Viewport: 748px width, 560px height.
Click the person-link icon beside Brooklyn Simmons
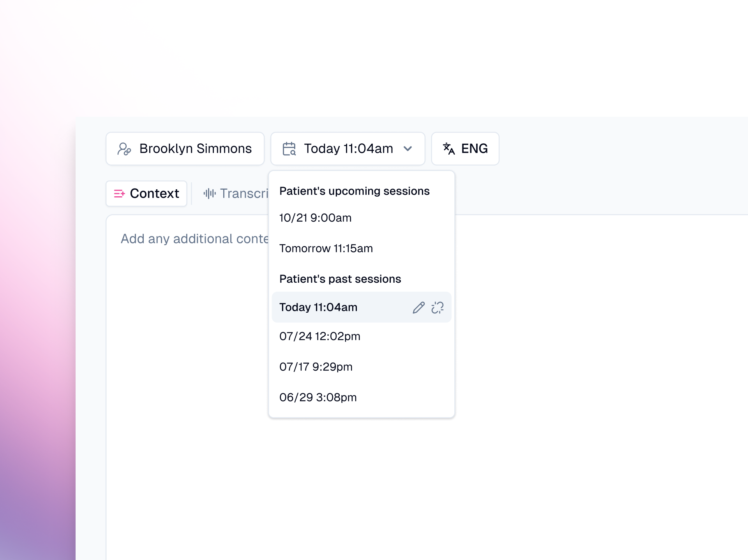[x=124, y=148]
